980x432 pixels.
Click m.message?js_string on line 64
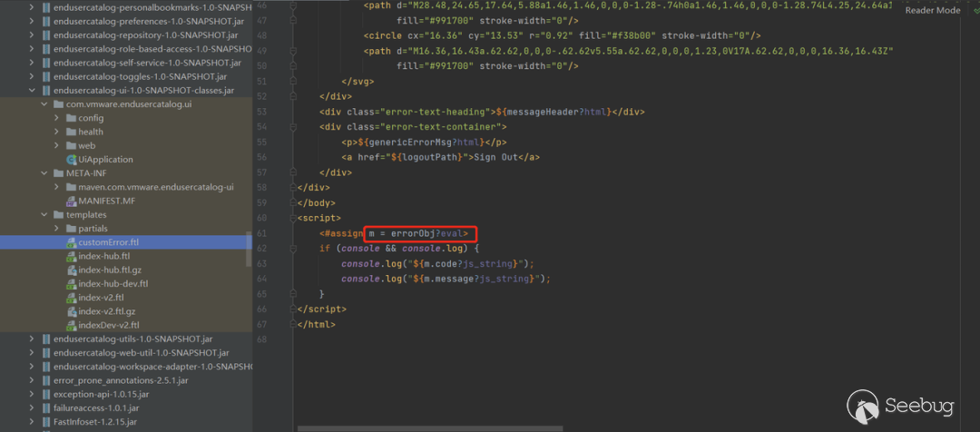click(475, 279)
